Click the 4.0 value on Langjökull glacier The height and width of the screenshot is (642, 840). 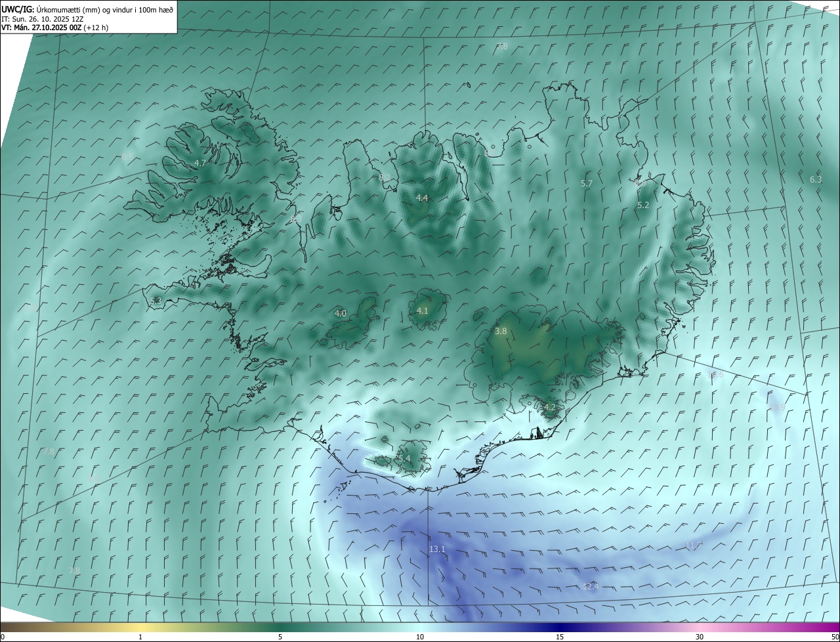pos(341,313)
